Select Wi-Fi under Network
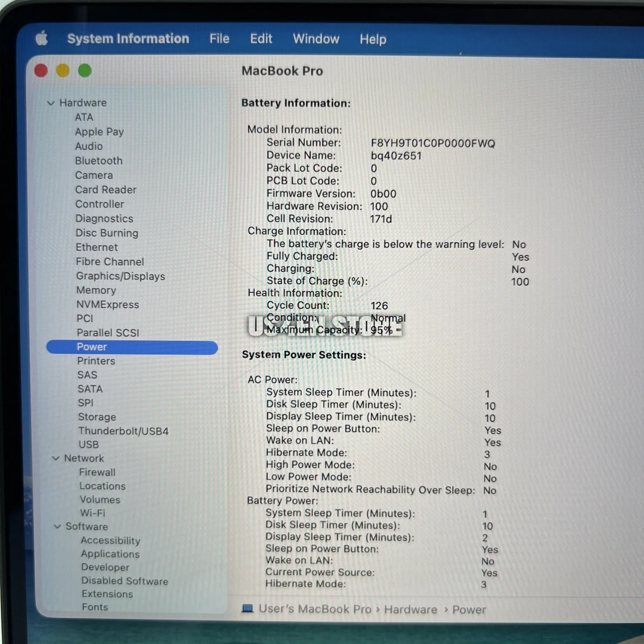 (x=93, y=513)
